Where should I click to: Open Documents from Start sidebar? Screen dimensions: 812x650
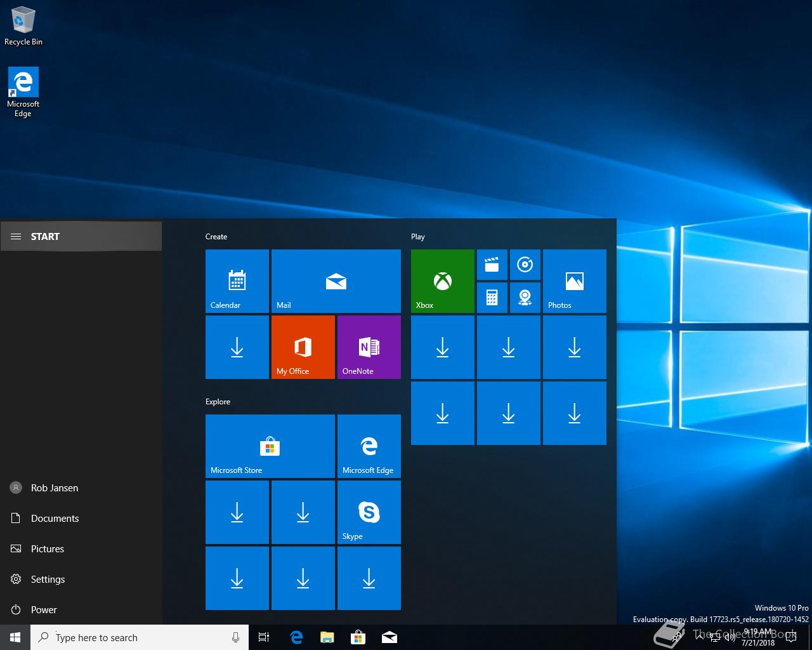(81, 518)
